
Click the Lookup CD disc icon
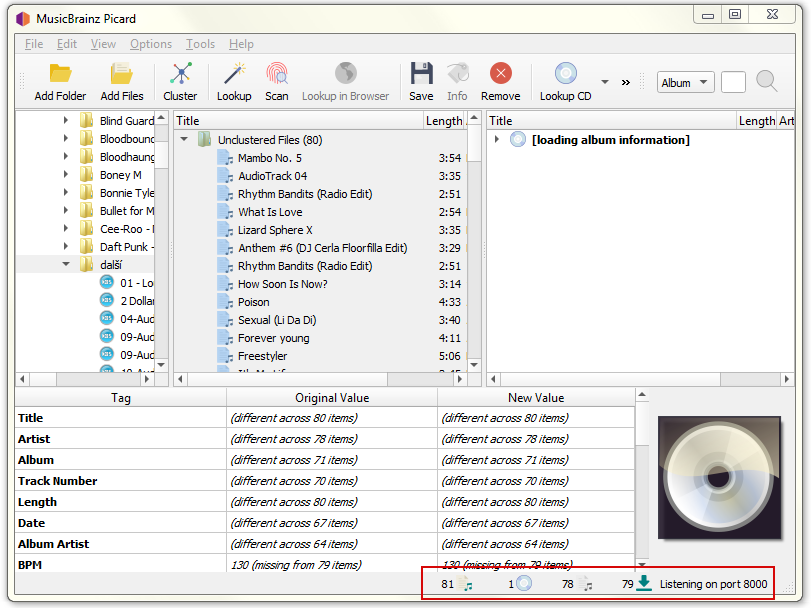565,73
